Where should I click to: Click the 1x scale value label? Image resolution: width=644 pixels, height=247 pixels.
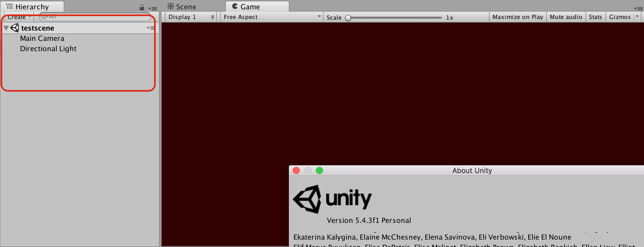click(450, 18)
